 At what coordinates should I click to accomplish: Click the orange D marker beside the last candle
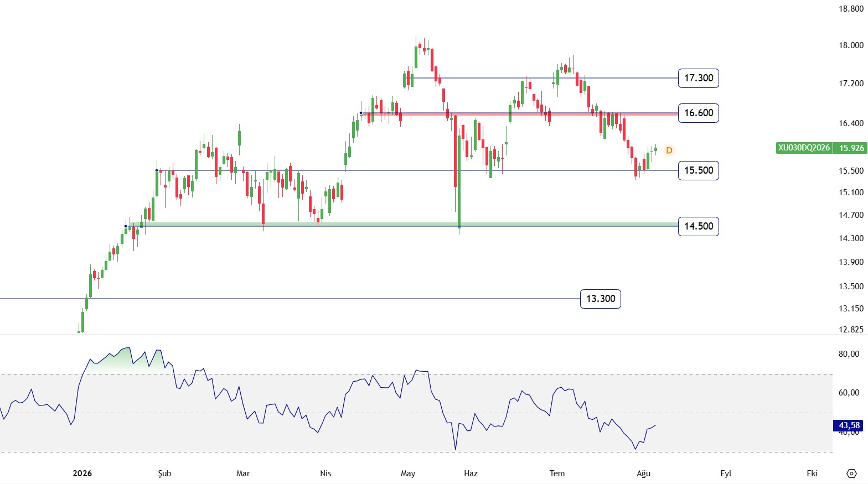tap(669, 150)
